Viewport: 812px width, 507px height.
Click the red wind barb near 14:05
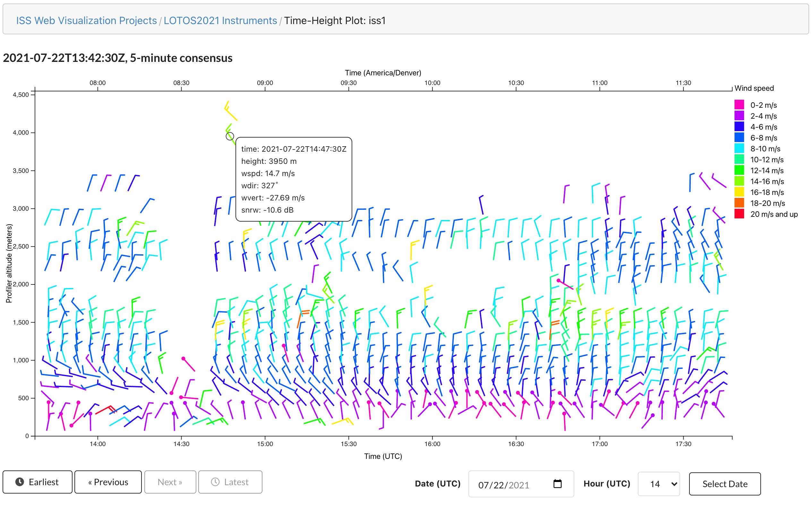pos(103,410)
